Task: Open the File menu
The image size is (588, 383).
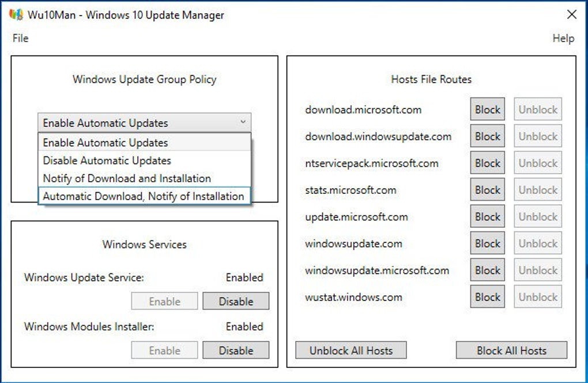Action: pyautogui.click(x=20, y=38)
